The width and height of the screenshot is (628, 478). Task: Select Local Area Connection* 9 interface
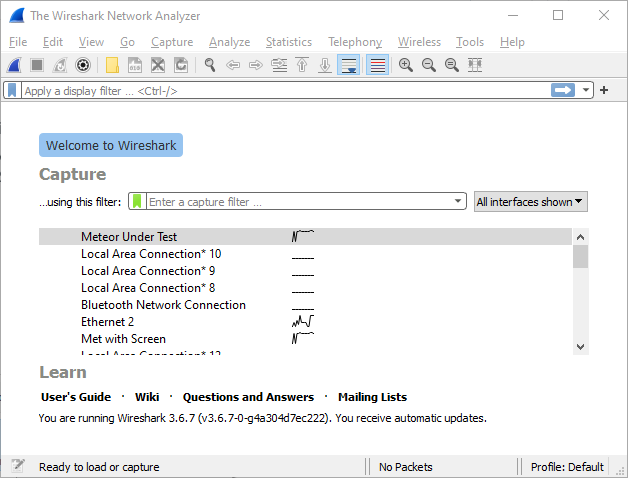click(x=305, y=271)
